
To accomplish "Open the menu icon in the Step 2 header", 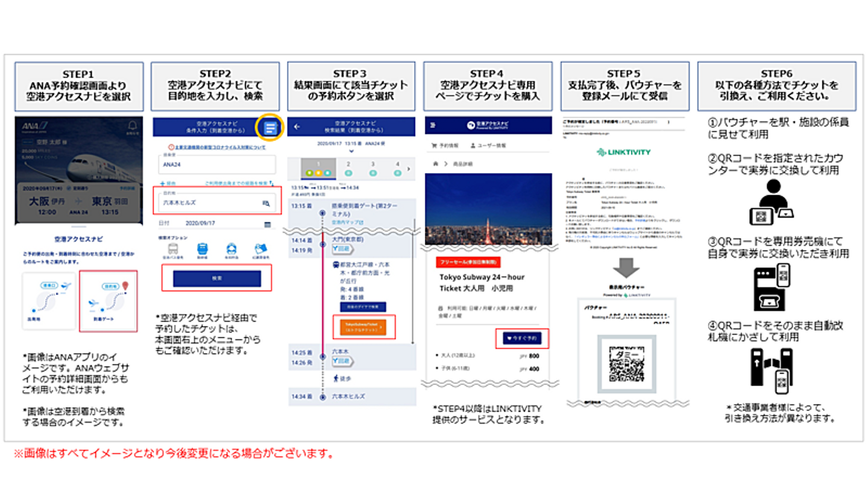I will [x=271, y=128].
